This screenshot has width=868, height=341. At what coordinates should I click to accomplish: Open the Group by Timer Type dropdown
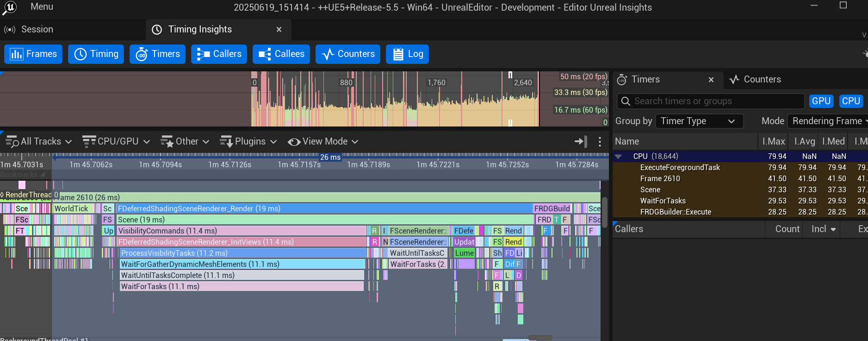[x=700, y=121]
